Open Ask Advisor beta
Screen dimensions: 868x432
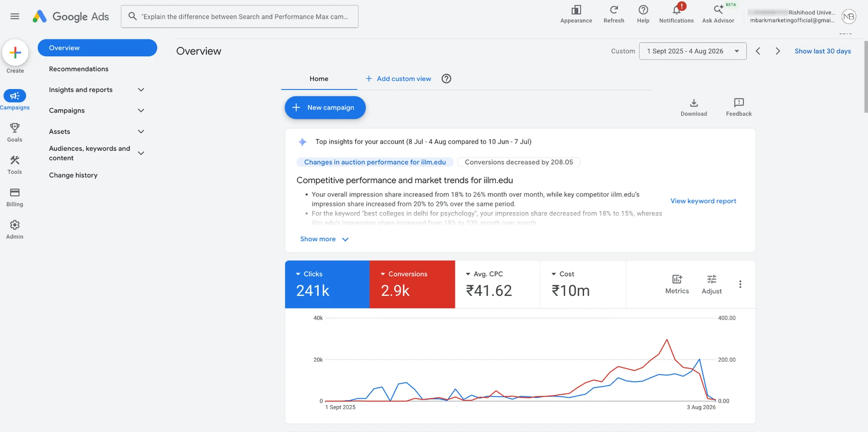718,14
